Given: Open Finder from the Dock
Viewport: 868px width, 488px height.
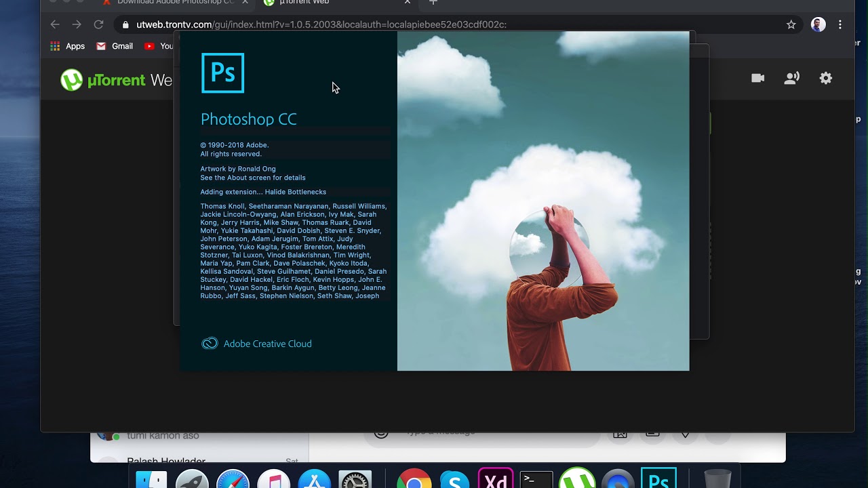Looking at the screenshot, I should 152,479.
